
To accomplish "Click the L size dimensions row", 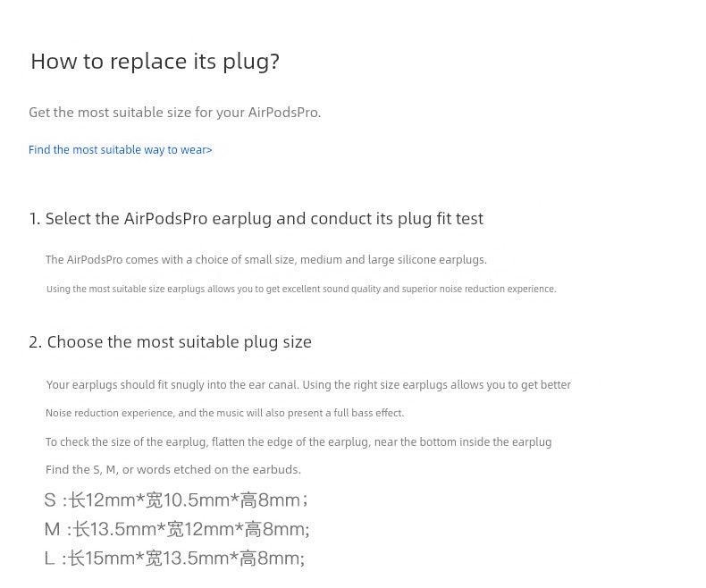I will point(174,559).
